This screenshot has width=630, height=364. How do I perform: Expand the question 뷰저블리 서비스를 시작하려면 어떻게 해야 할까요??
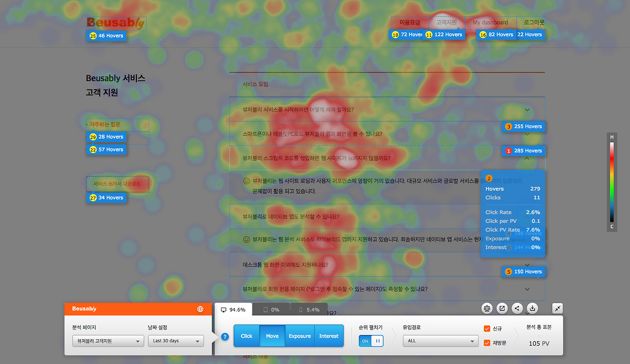point(387,109)
